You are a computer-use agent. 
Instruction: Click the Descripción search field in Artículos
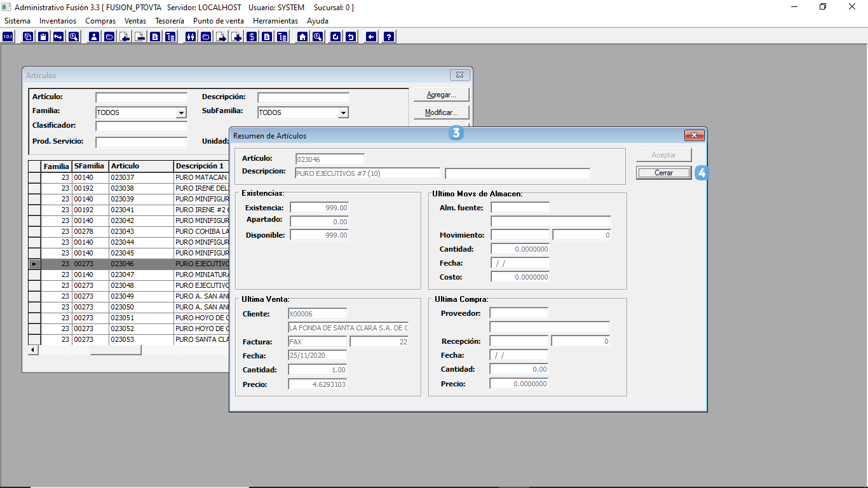click(304, 97)
